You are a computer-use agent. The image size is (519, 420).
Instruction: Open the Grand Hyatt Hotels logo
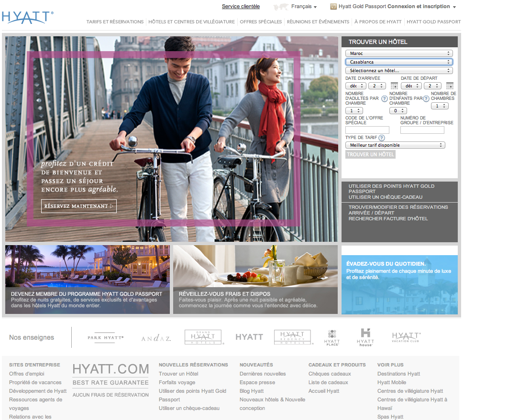[x=203, y=337]
